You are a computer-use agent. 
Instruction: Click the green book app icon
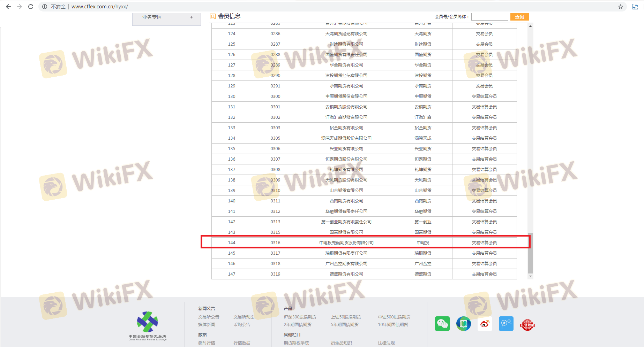tap(463, 324)
